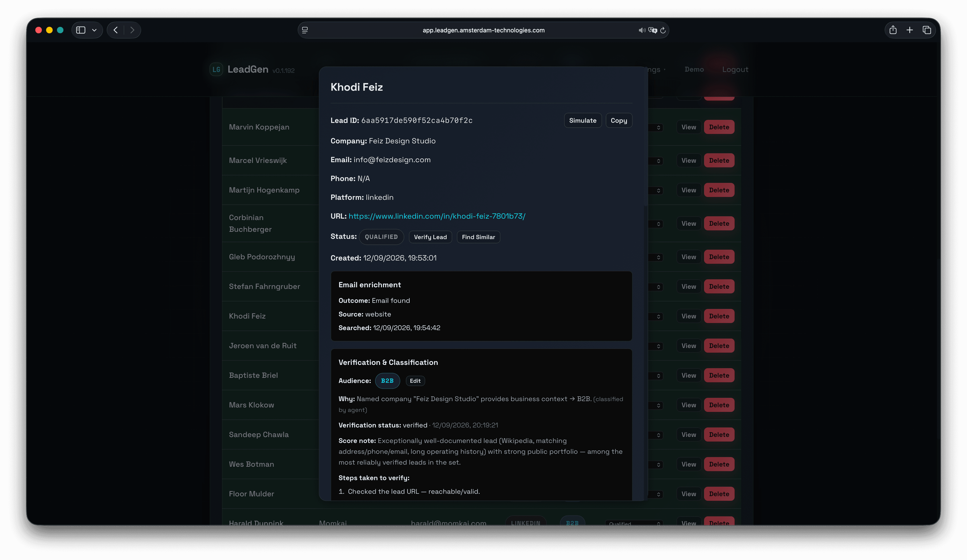View the Gleb Podorozhnyy lead

(x=688, y=257)
